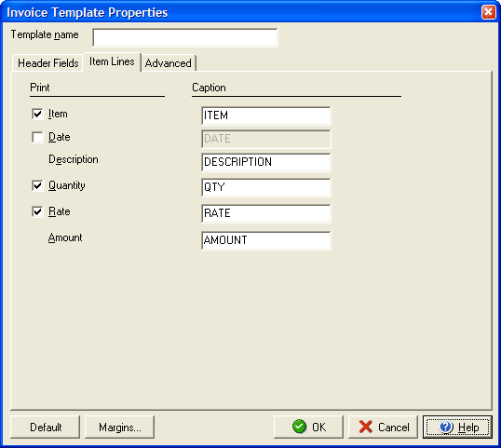Focus the AMOUNT caption field
501x448 pixels.
266,240
